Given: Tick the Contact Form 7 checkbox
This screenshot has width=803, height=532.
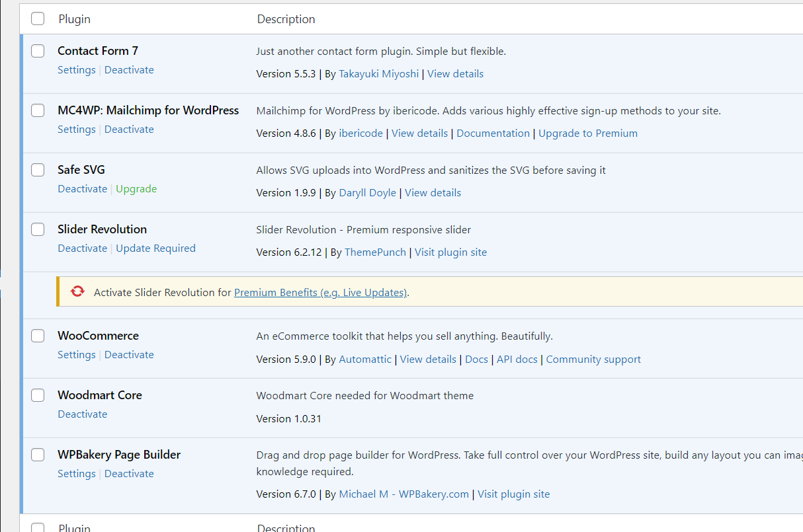Looking at the screenshot, I should pyautogui.click(x=38, y=51).
